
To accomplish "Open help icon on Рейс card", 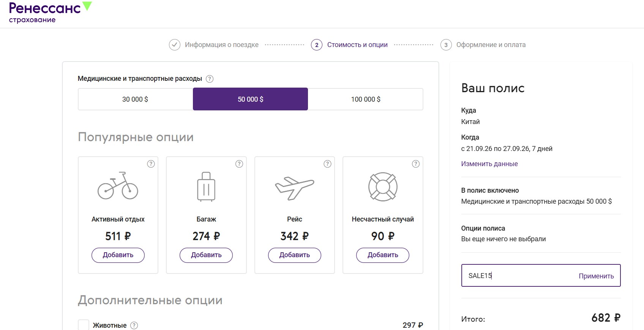I will click(x=327, y=164).
